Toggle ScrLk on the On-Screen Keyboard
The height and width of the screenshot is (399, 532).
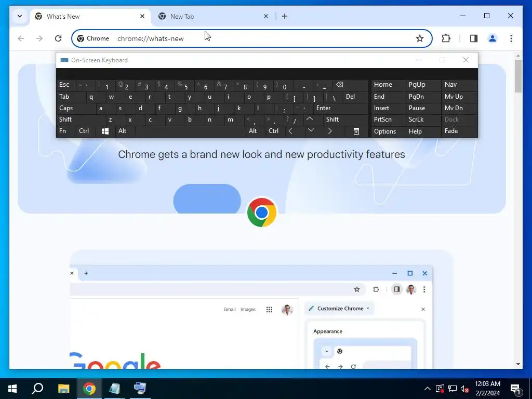click(x=423, y=119)
